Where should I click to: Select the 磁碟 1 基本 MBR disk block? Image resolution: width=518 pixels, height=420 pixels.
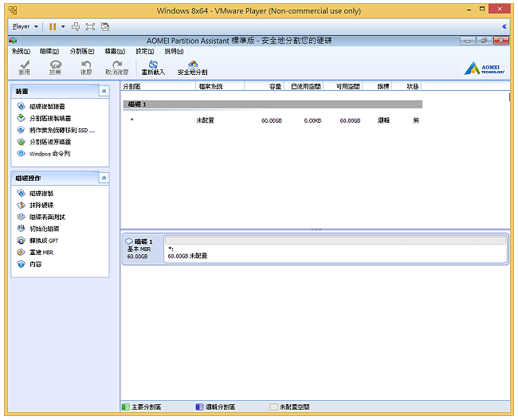pos(143,249)
